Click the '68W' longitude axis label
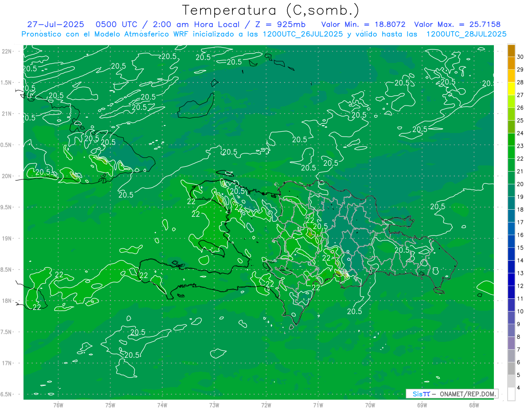 pyautogui.click(x=474, y=405)
